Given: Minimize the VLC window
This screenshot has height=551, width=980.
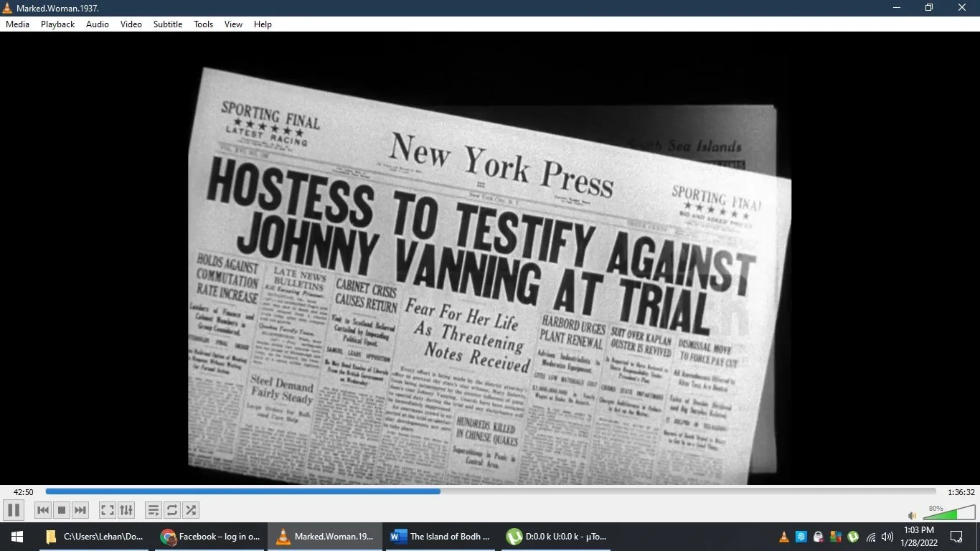Looking at the screenshot, I should 897,8.
